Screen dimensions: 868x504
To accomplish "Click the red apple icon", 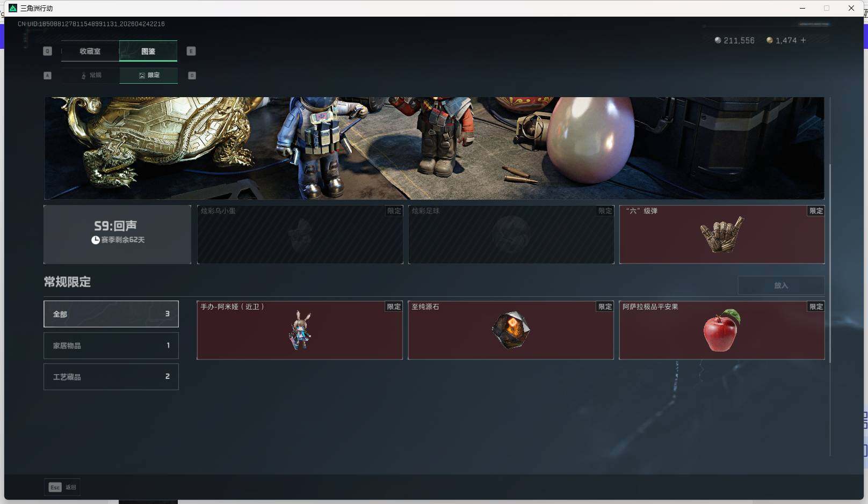I will tap(721, 331).
